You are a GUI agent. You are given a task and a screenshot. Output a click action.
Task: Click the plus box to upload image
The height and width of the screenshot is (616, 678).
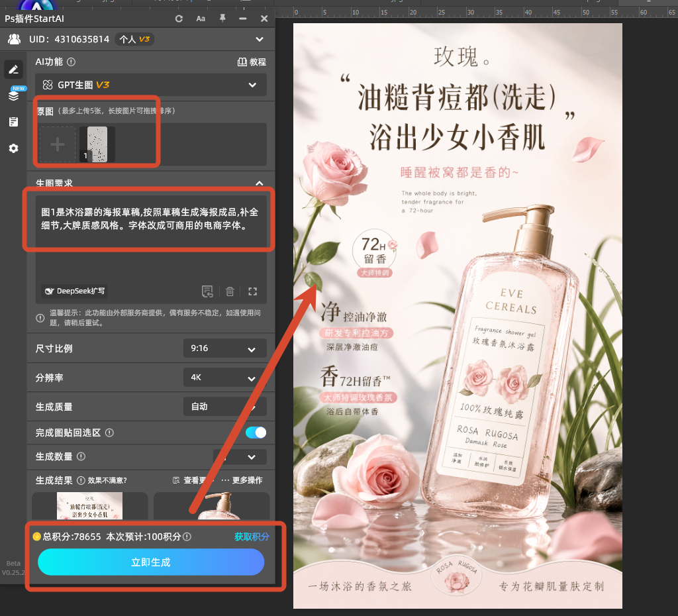(x=58, y=144)
